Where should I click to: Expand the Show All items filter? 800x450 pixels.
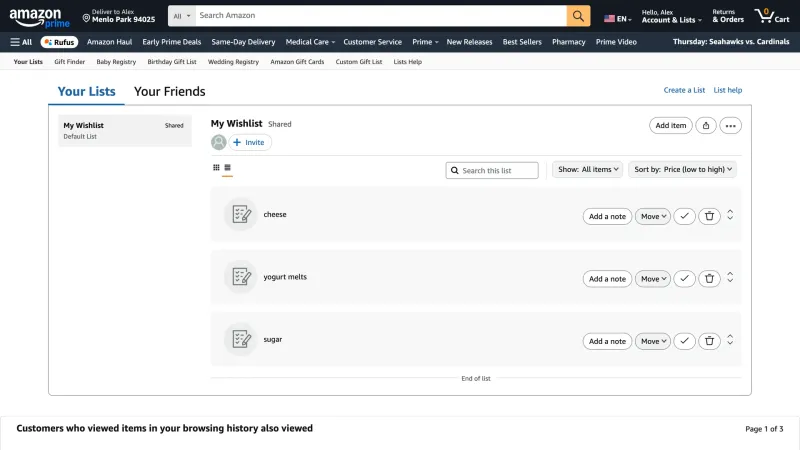pyautogui.click(x=588, y=169)
